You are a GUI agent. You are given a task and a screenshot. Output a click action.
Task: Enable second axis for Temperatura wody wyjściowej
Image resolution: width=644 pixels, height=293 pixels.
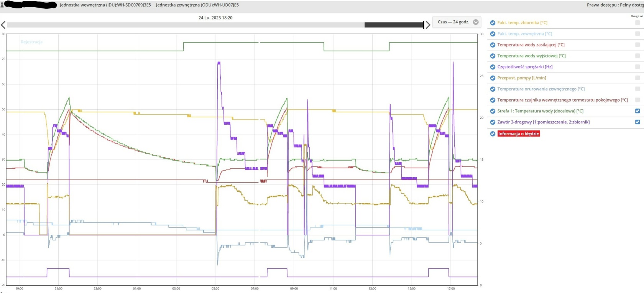point(637,56)
